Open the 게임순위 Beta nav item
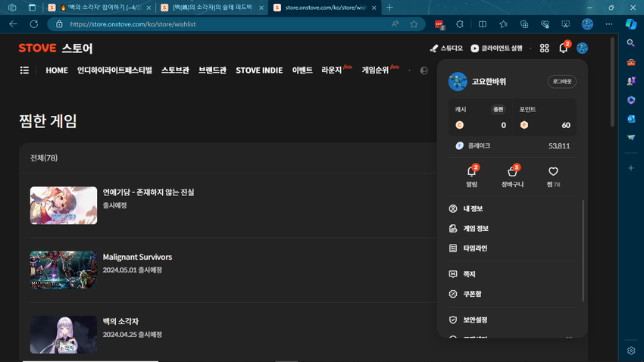The height and width of the screenshot is (362, 644). coord(380,70)
